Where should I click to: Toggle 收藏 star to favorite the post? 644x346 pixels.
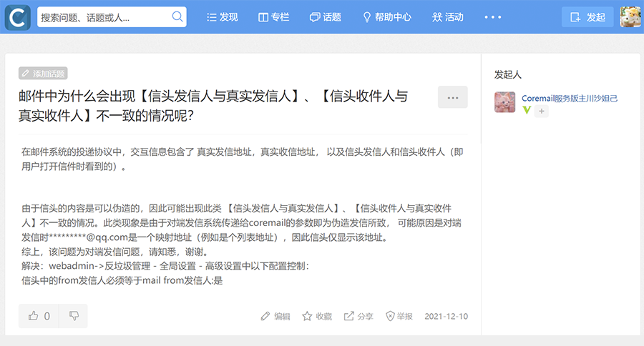pyautogui.click(x=316, y=316)
